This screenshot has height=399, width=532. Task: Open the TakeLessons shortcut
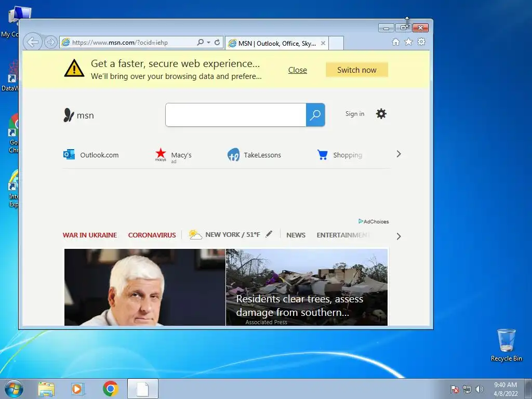tap(254, 155)
